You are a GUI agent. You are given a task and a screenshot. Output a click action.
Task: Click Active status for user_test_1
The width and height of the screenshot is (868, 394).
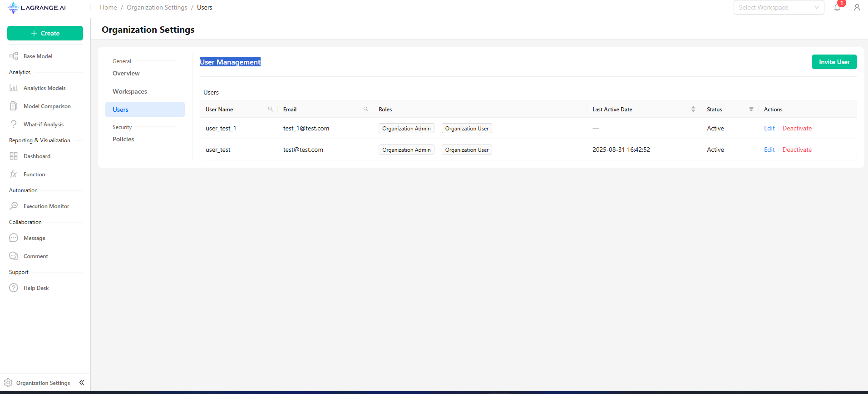715,128
